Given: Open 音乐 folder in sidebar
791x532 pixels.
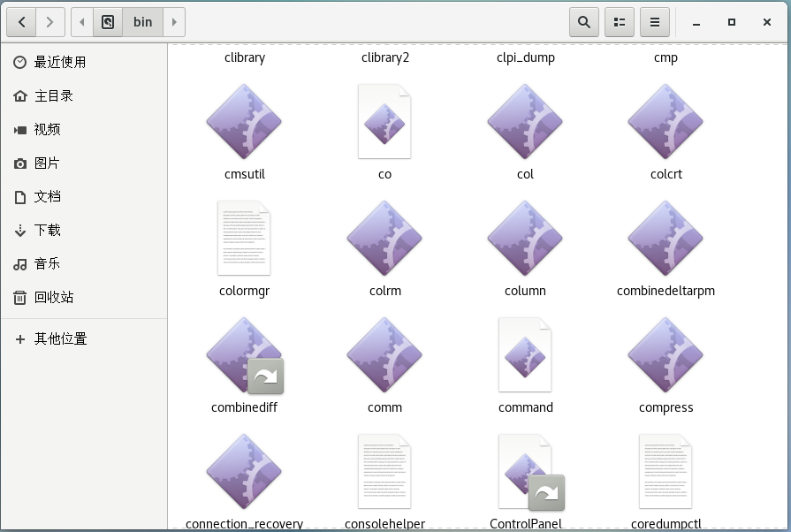Looking at the screenshot, I should click(84, 263).
